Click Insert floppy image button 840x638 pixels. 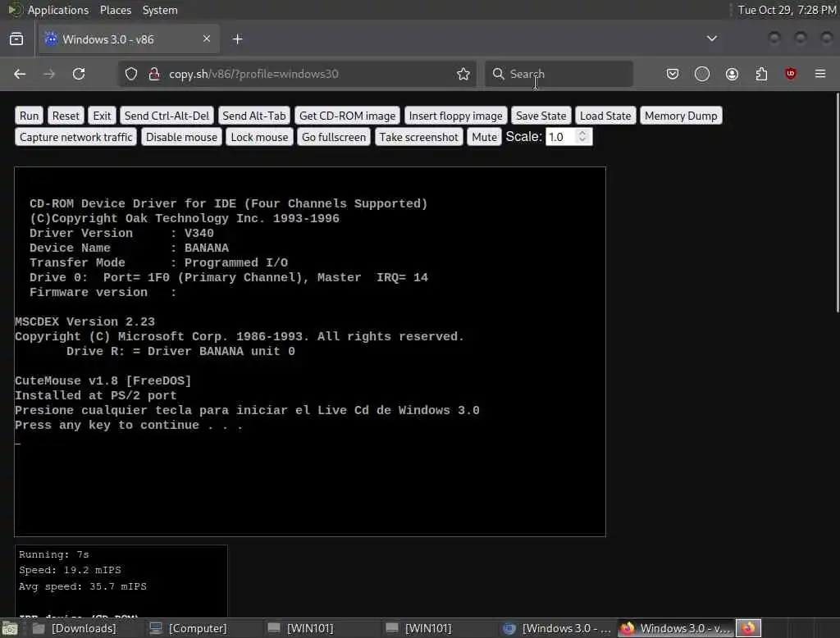(x=455, y=116)
